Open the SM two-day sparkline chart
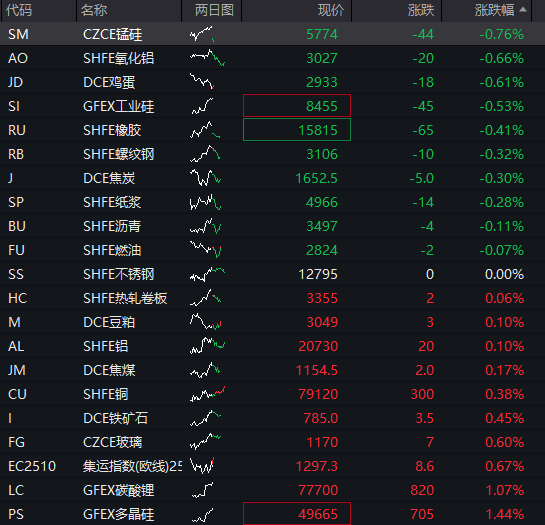Viewport: 545px width, 525px height. coord(202,34)
